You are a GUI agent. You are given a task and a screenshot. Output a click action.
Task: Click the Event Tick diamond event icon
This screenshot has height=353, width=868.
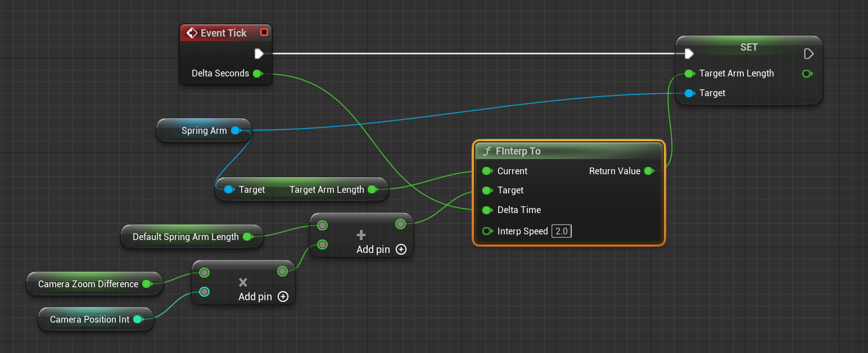click(x=191, y=33)
